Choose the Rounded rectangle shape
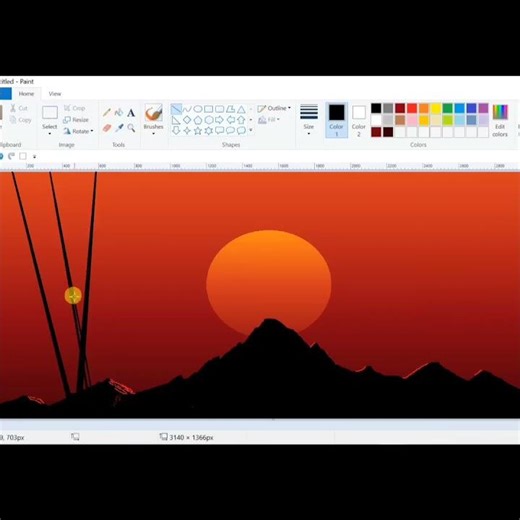Image resolution: width=520 pixels, height=520 pixels. (x=219, y=109)
